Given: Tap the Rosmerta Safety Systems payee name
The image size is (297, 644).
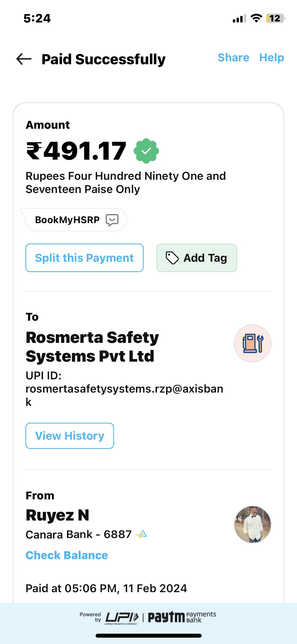Looking at the screenshot, I should (x=92, y=347).
